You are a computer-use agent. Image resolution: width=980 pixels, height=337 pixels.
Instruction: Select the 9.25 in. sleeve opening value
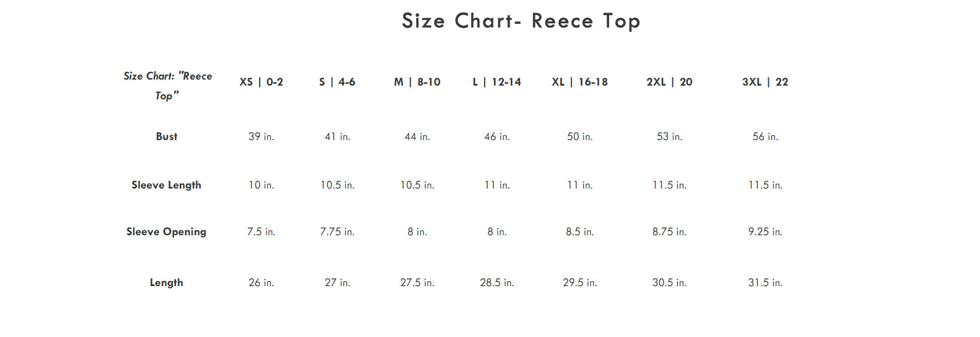[x=765, y=232]
